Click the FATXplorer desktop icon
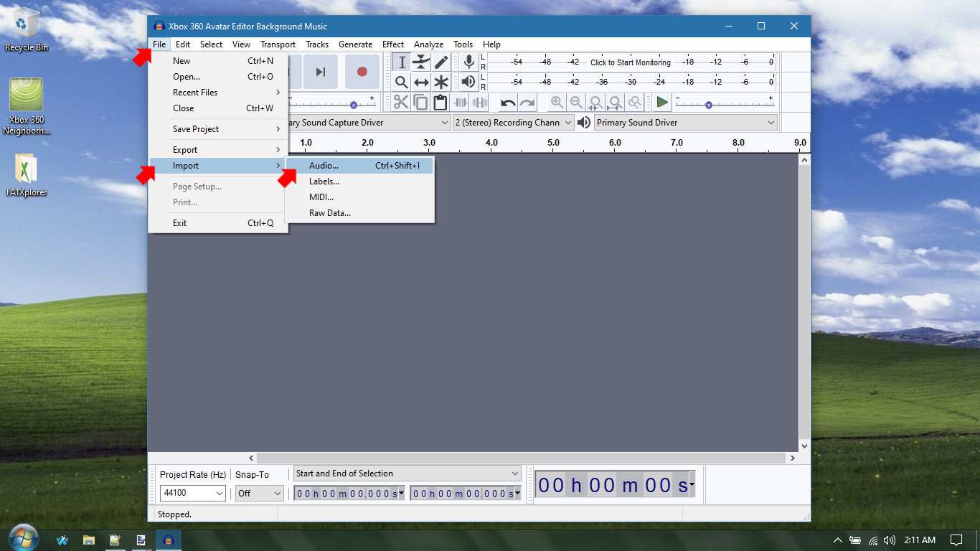This screenshot has width=980, height=551. pyautogui.click(x=27, y=176)
